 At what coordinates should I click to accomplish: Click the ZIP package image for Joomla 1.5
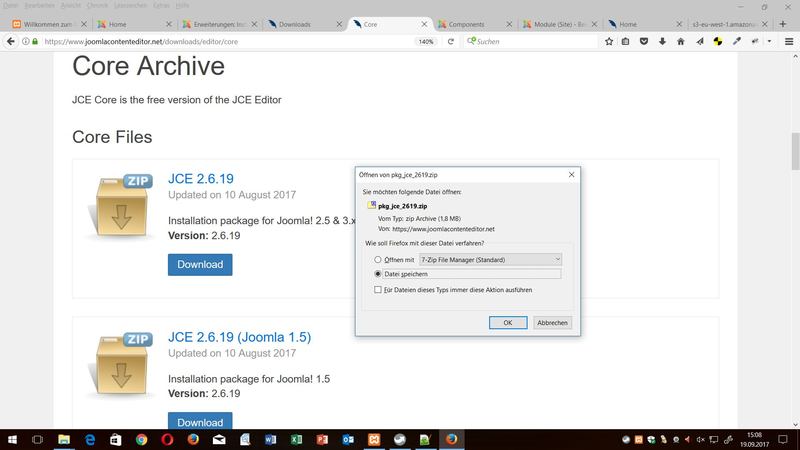tap(121, 365)
